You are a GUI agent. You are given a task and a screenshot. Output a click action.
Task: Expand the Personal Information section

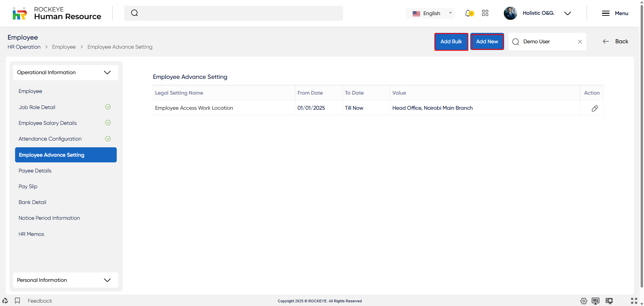tap(66, 280)
